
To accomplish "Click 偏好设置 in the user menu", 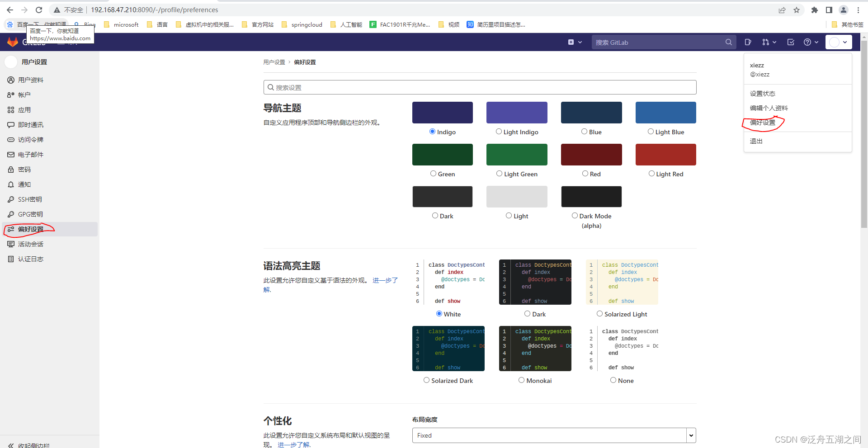I will pyautogui.click(x=763, y=122).
